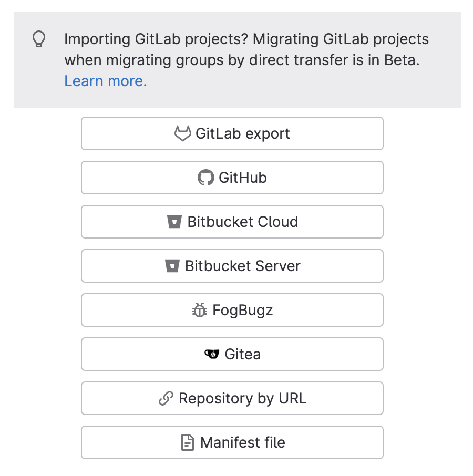The height and width of the screenshot is (476, 473).
Task: Import repositories from Bitbucket Server
Action: tap(232, 266)
